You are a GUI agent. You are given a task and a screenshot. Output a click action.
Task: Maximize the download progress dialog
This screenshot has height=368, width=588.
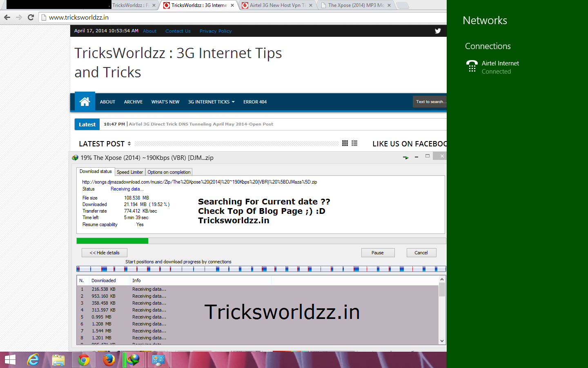point(428,156)
